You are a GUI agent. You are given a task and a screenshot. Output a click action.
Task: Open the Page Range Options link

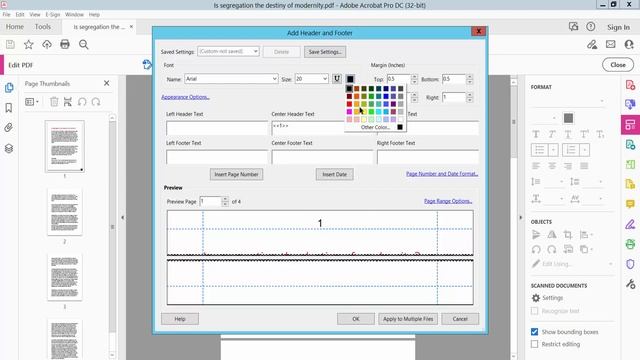pyautogui.click(x=448, y=201)
